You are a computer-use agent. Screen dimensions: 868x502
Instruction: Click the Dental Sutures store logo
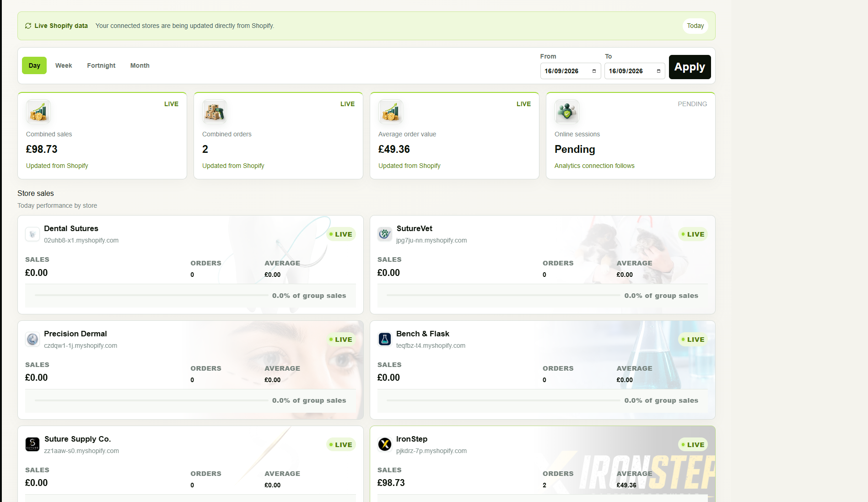click(x=32, y=234)
